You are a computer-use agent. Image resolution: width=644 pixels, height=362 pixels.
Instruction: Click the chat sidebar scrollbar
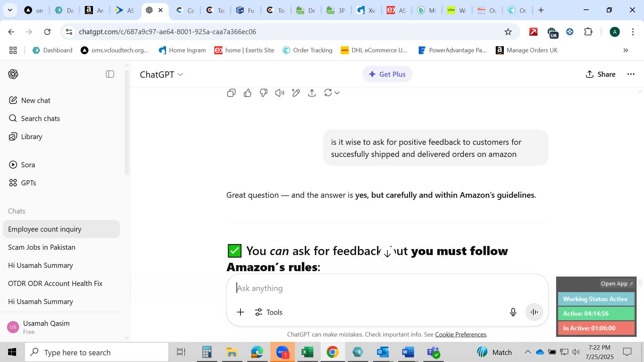pyautogui.click(x=127, y=122)
